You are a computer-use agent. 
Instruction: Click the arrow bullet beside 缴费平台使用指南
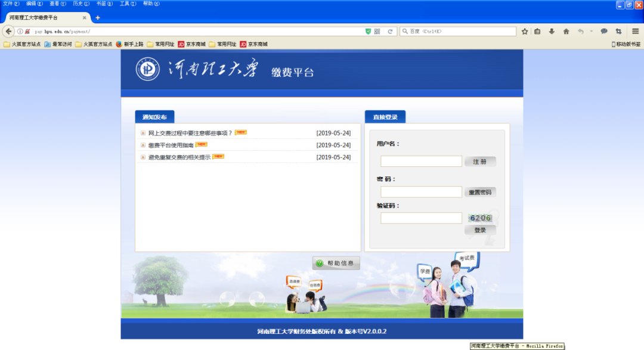tap(143, 145)
